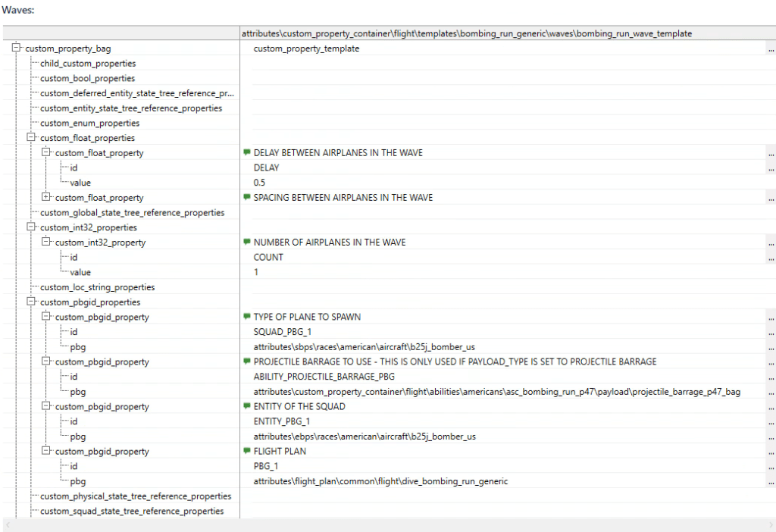Collapse the custom_int32_properties node
The image size is (776, 532).
tap(32, 227)
